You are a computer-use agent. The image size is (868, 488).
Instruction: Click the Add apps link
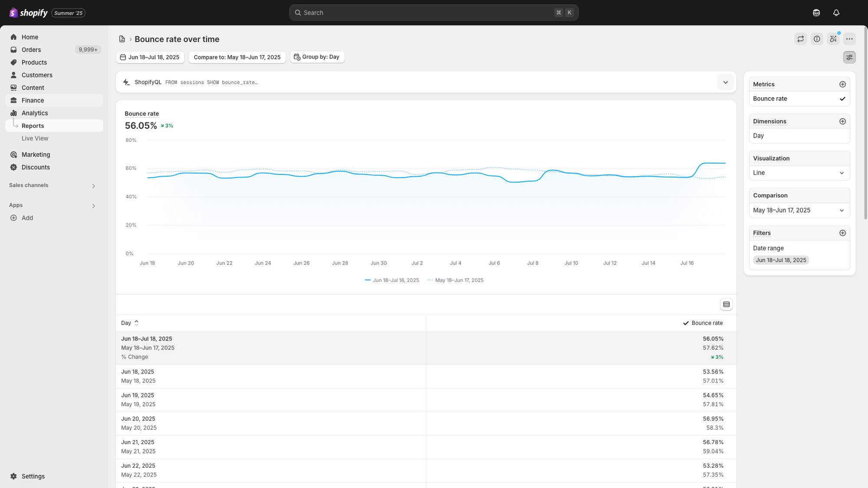[27, 218]
